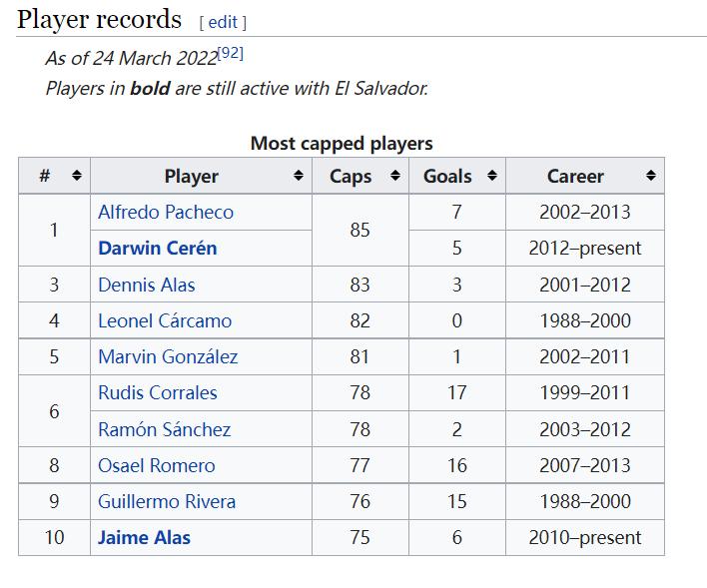Click the Player column header text
The image size is (707, 588).
[191, 176]
